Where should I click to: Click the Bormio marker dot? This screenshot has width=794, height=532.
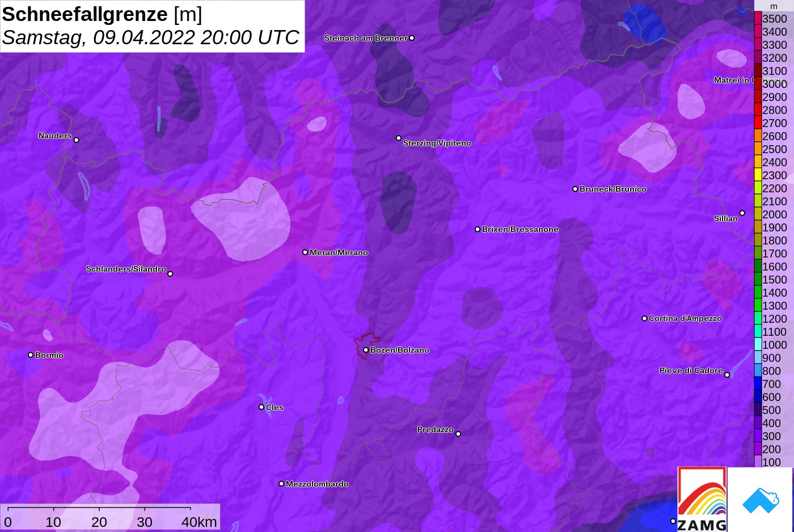(x=31, y=355)
